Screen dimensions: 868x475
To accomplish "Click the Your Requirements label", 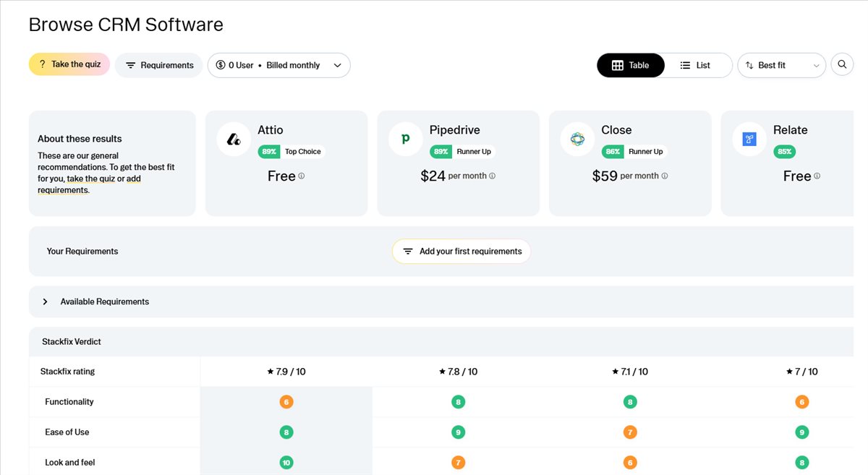I will 82,252.
